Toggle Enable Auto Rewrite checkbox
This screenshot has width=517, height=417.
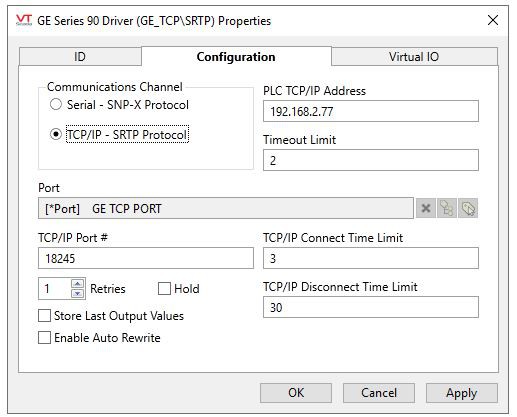(44, 338)
